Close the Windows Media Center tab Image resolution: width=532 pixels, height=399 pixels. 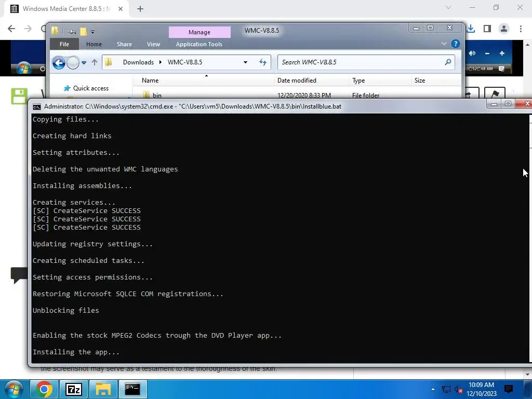(x=121, y=9)
